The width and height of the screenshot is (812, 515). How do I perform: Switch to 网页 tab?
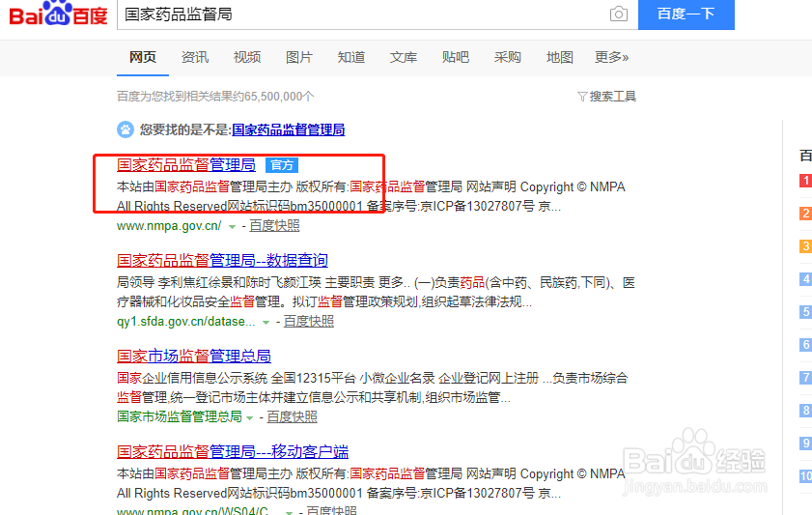pyautogui.click(x=142, y=57)
